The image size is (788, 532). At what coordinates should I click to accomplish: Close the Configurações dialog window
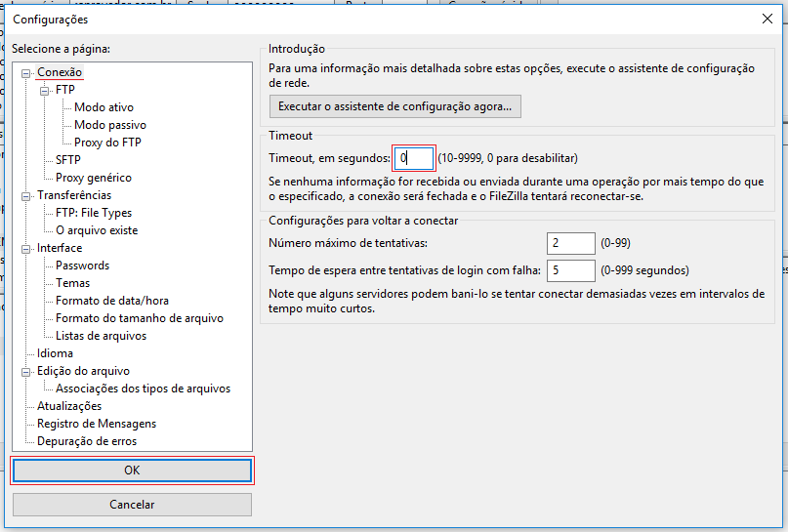point(766,19)
